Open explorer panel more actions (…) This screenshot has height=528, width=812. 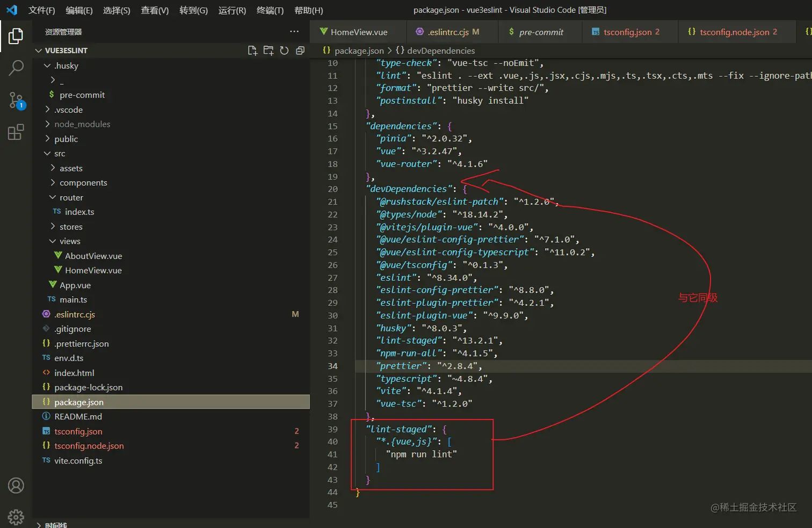(294, 32)
